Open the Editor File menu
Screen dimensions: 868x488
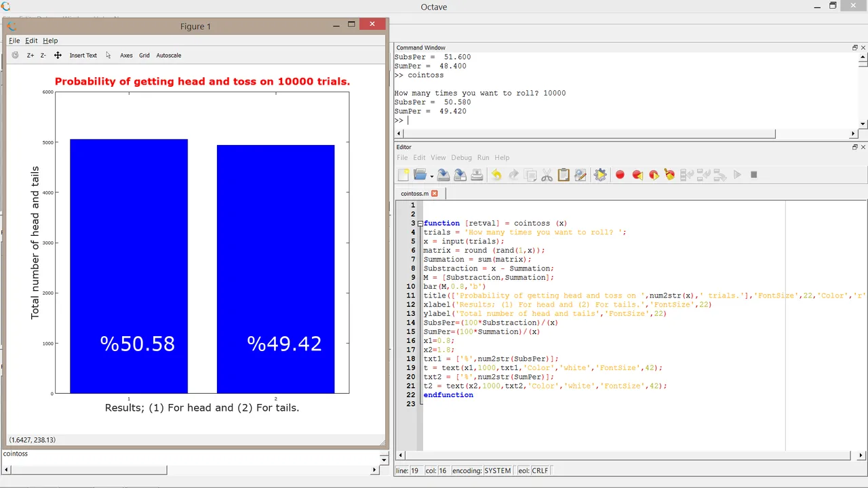point(402,158)
